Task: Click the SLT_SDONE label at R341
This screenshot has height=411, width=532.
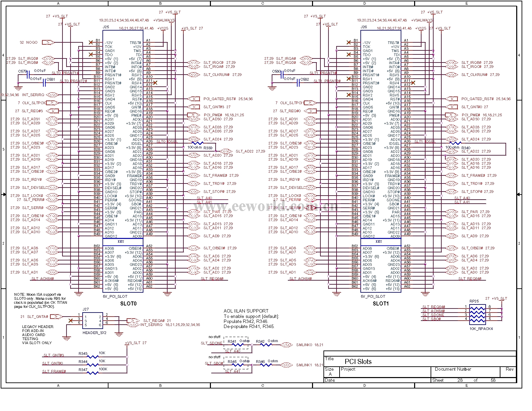Action: [212, 343]
